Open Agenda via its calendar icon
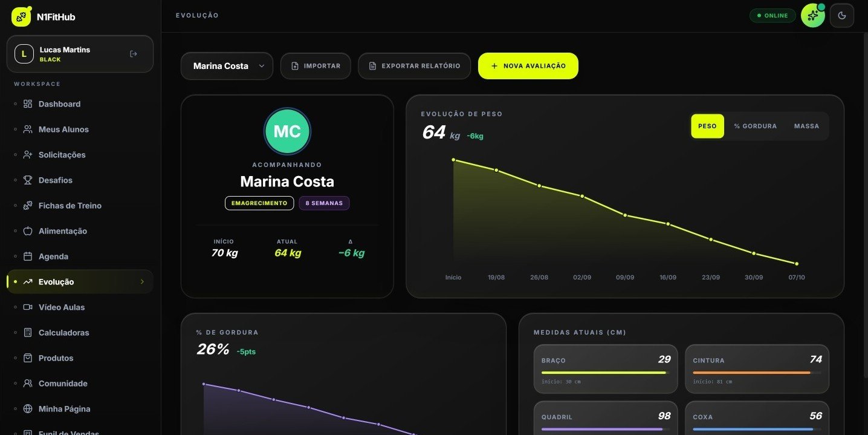Viewport: 868px width, 435px height. point(27,257)
